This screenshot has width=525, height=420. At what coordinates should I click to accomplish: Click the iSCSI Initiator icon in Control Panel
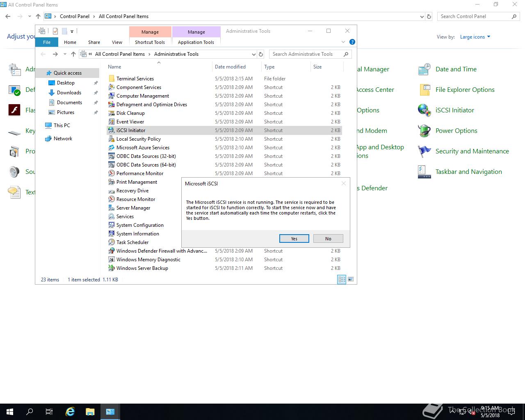424,110
